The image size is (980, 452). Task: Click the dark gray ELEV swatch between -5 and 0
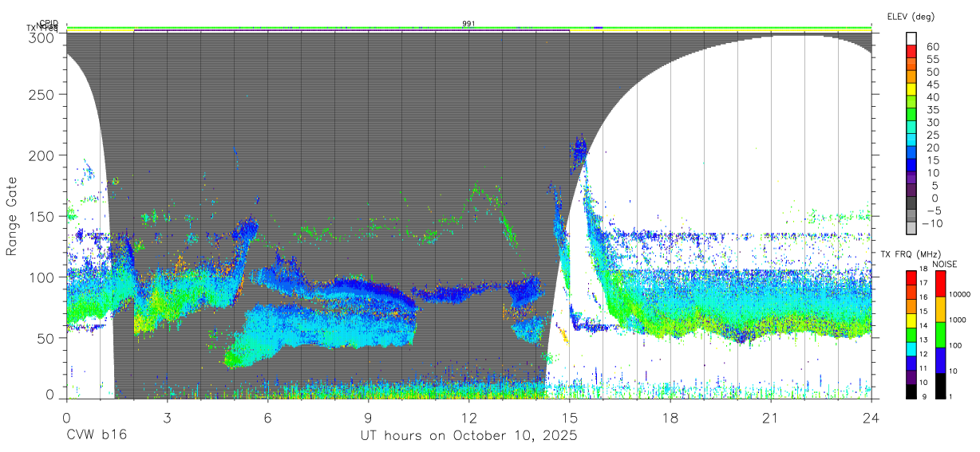[x=912, y=204]
